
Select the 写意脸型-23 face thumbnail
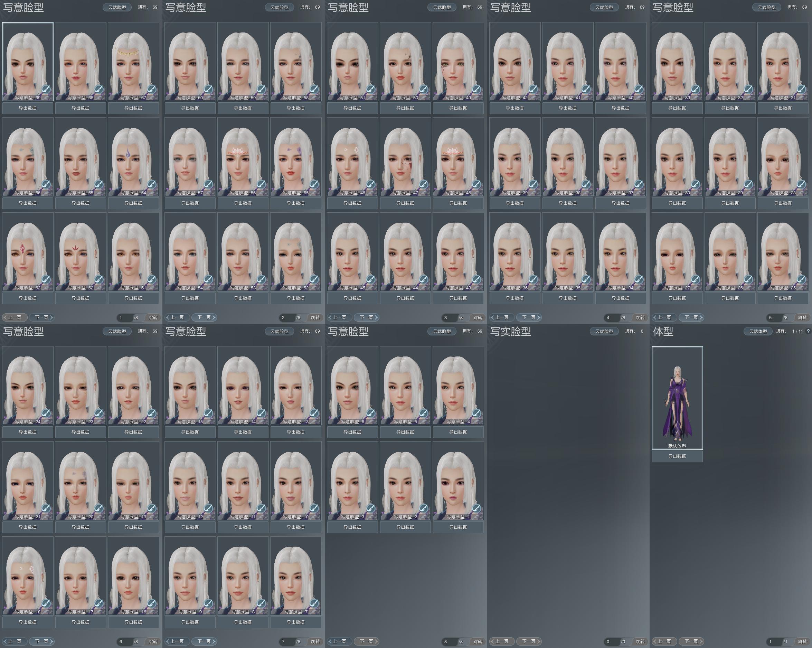[x=81, y=386]
